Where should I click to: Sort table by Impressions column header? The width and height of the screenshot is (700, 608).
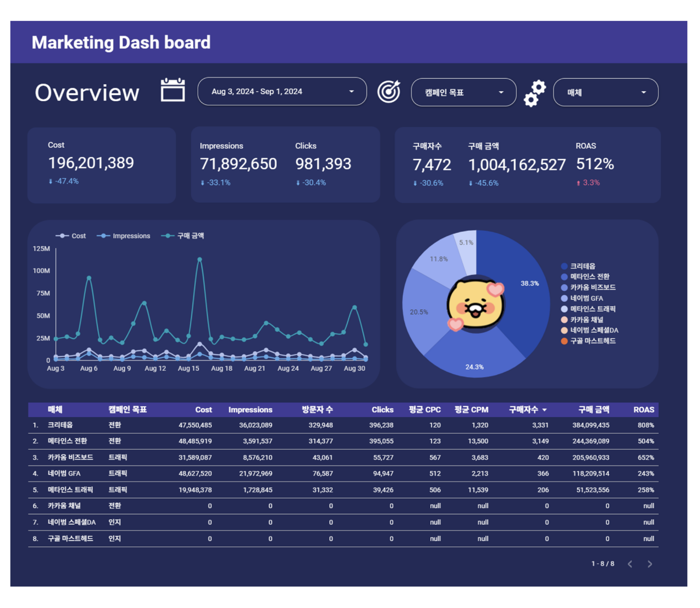(250, 410)
